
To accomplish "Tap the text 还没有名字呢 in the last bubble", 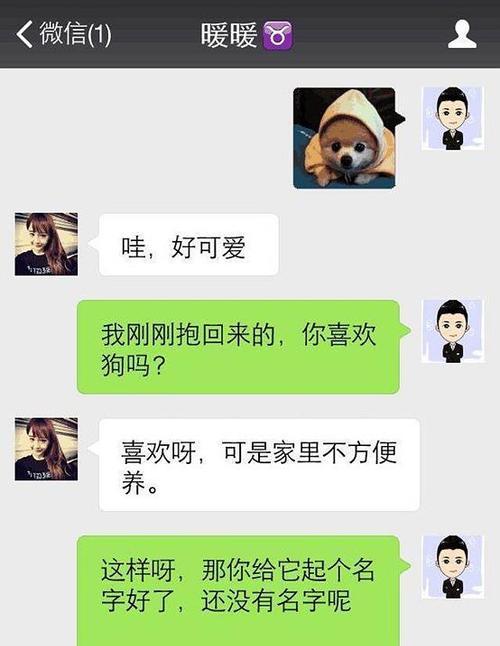I will [276, 601].
